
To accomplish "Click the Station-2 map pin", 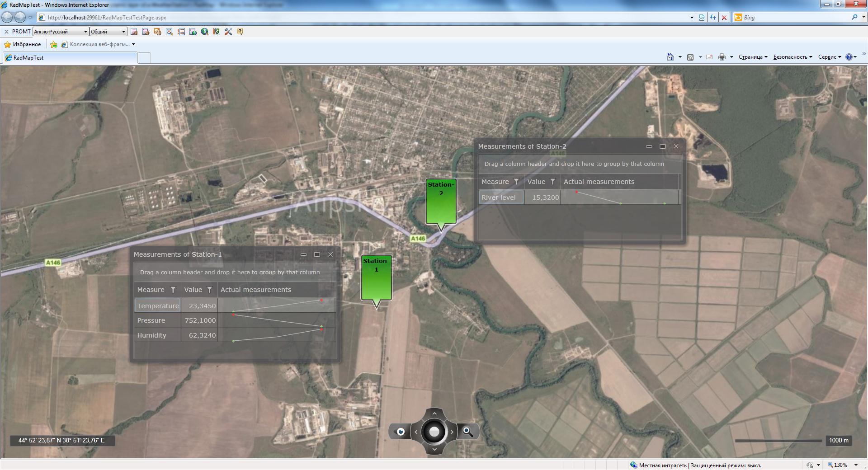I will click(x=441, y=205).
